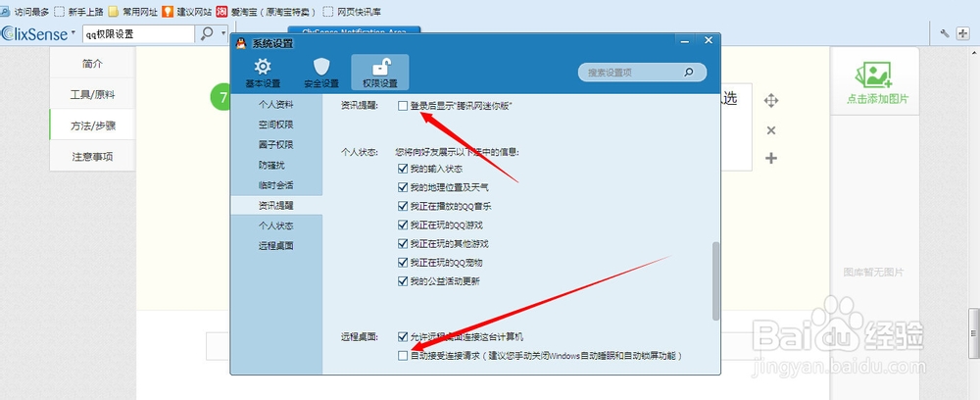This screenshot has height=400, width=980.
Task: Click ClixSense logo in toolbar
Action: pos(33,33)
